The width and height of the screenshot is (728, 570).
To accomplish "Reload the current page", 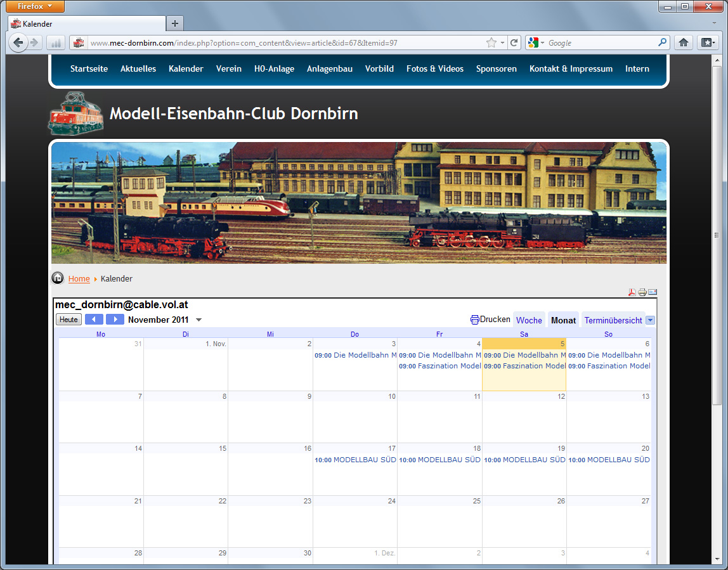I will (514, 42).
